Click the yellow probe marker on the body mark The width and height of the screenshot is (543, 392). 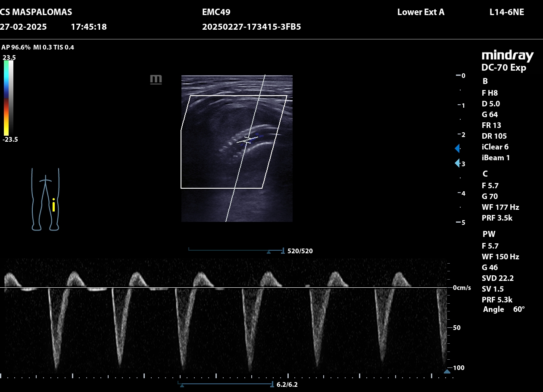[x=53, y=206]
